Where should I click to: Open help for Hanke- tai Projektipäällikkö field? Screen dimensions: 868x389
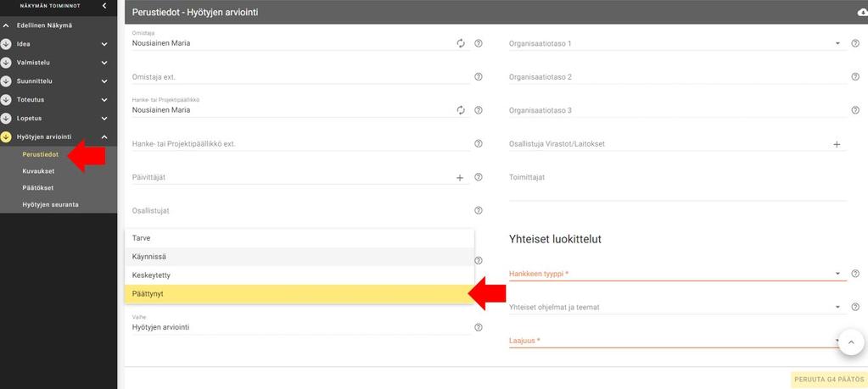click(479, 110)
